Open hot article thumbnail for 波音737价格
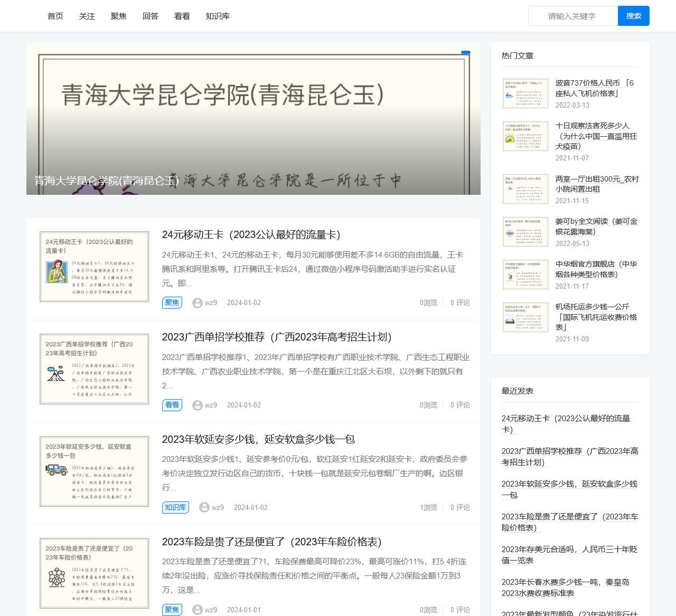Viewport: 676px width, 616px height. coord(525,93)
